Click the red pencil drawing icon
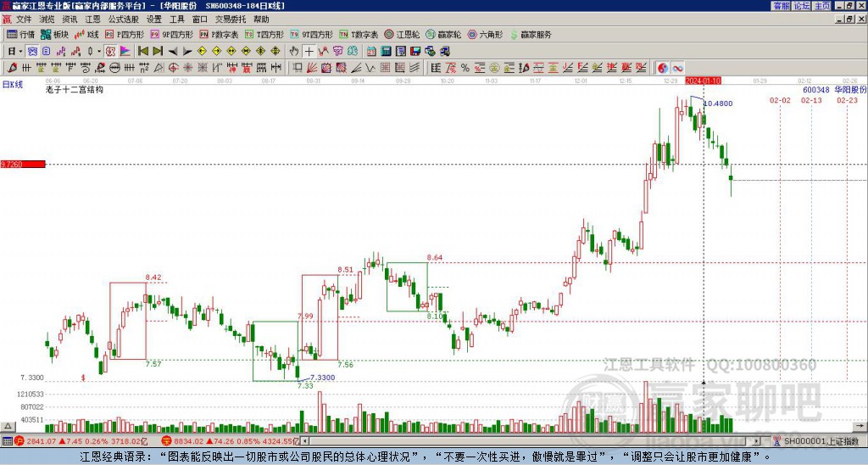This screenshot has width=868, height=465. pyautogui.click(x=12, y=68)
